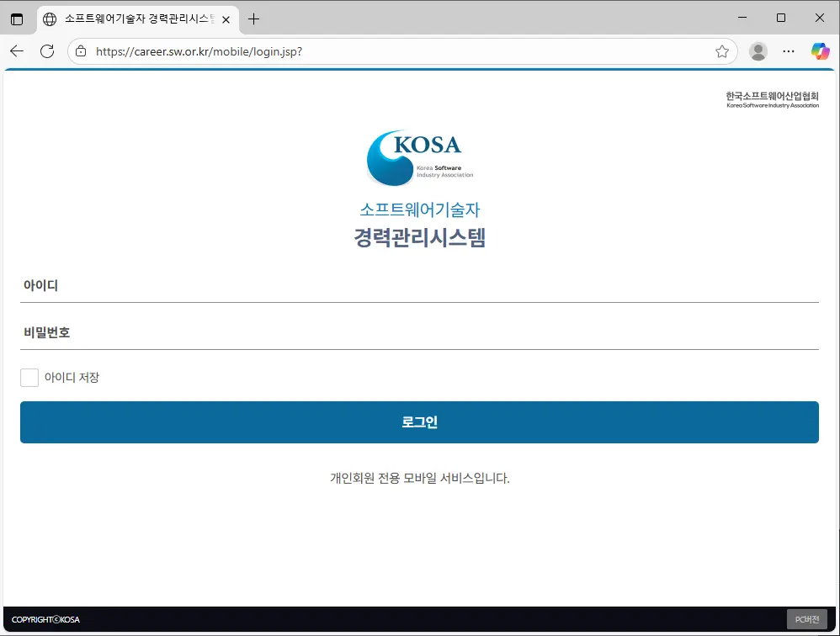Go back using the browser back arrow
This screenshot has width=840, height=636.
pyautogui.click(x=17, y=51)
